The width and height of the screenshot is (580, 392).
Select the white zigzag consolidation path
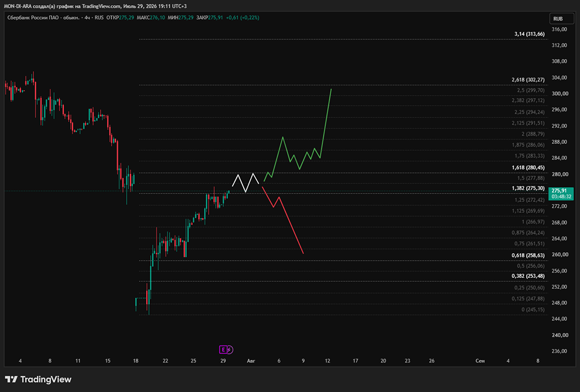point(245,183)
